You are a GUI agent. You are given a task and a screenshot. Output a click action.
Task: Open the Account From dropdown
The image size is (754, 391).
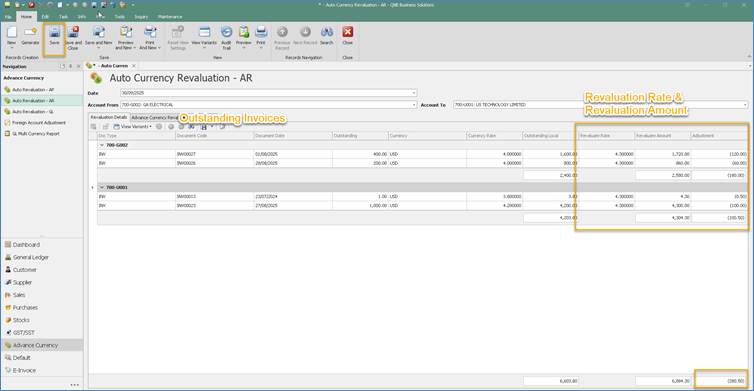point(414,105)
